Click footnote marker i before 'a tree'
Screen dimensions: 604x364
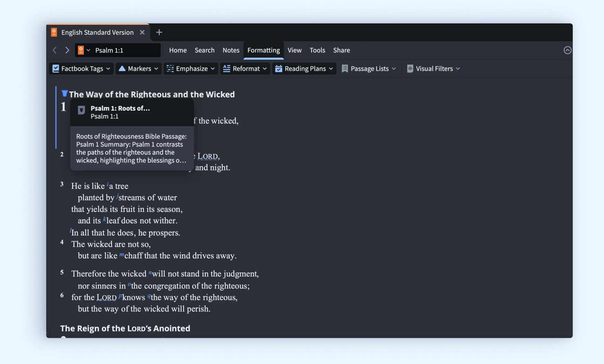[108, 185]
